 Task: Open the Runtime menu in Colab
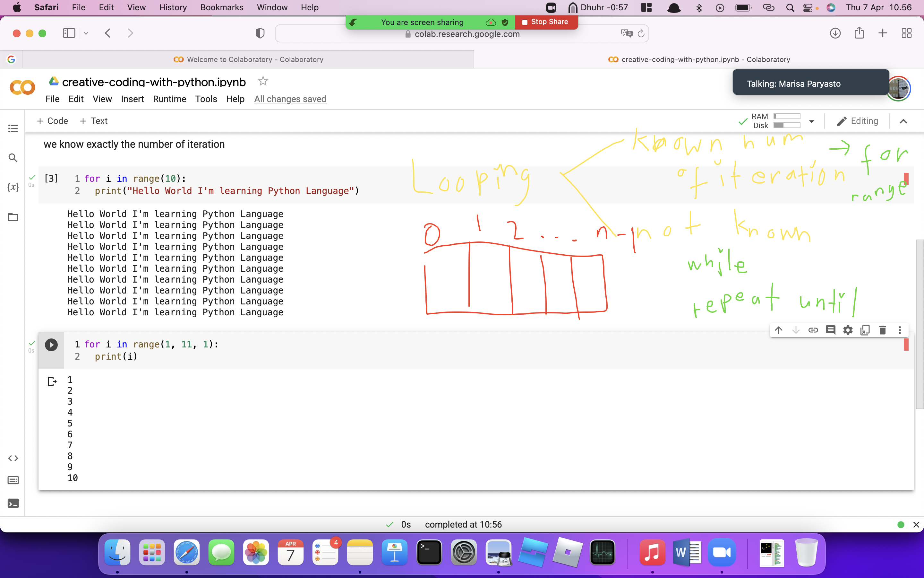point(169,99)
